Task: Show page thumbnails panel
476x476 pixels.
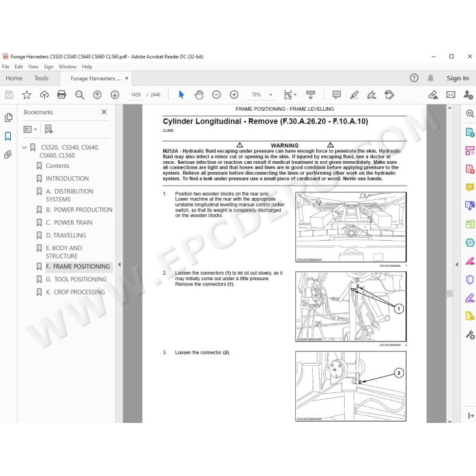Action: [x=8, y=118]
